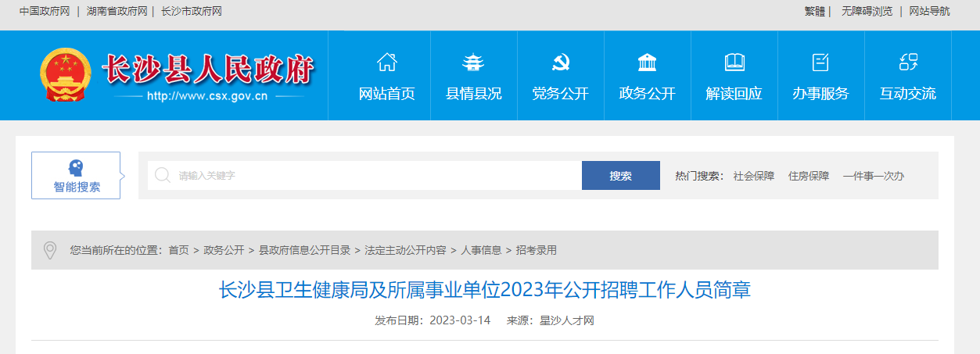Click the magnifier icon in the search box
The height and width of the screenshot is (354, 980).
[163, 175]
